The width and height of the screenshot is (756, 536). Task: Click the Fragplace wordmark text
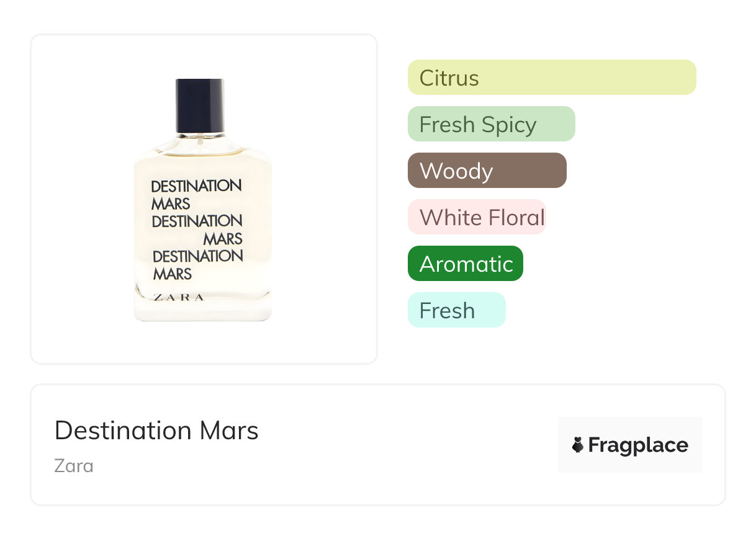pyautogui.click(x=638, y=445)
